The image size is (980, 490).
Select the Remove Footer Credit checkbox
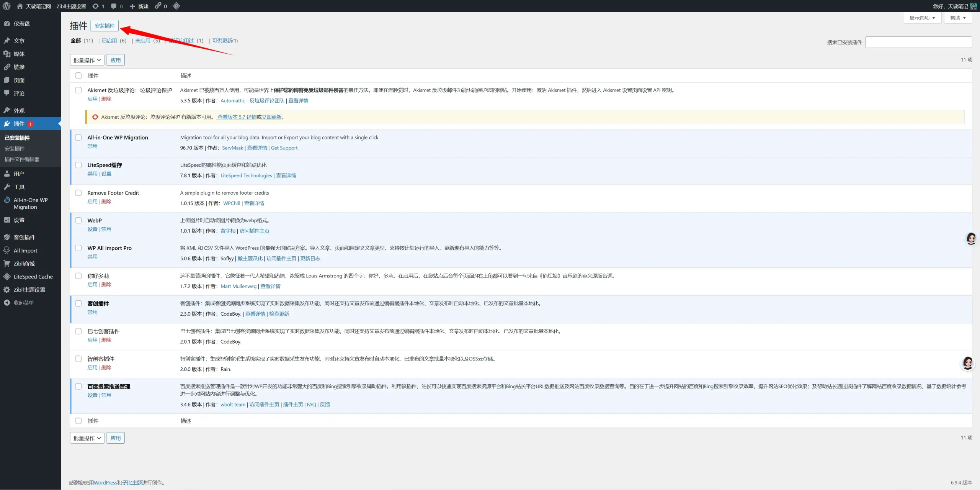coord(78,193)
